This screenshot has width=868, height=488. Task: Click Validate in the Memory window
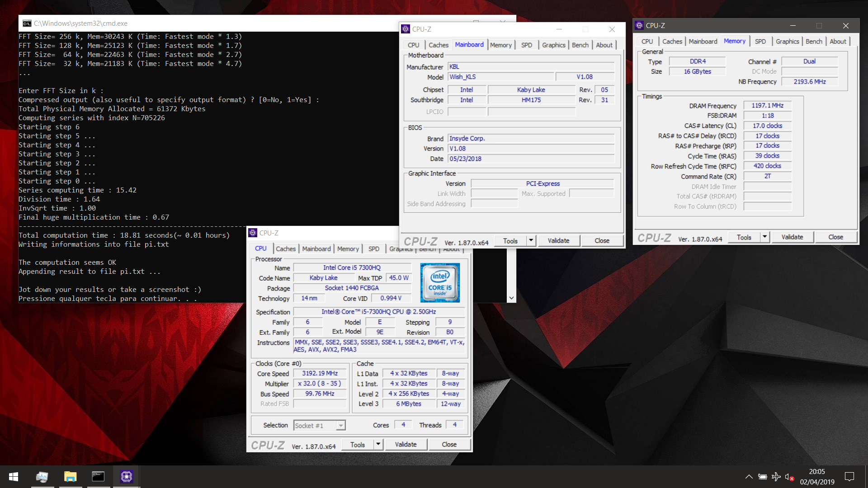(792, 237)
